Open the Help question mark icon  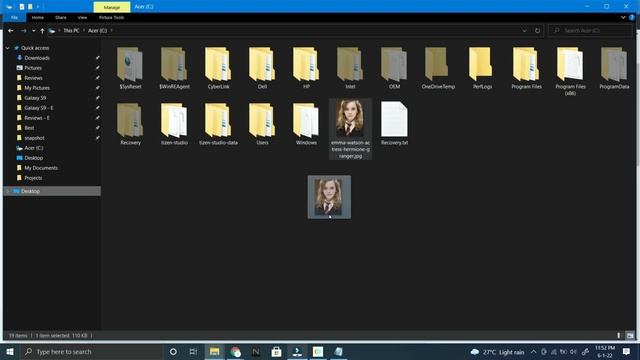pos(632,18)
